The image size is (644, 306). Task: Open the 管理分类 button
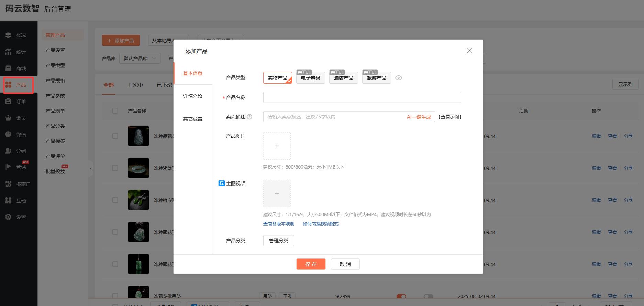[278, 241]
